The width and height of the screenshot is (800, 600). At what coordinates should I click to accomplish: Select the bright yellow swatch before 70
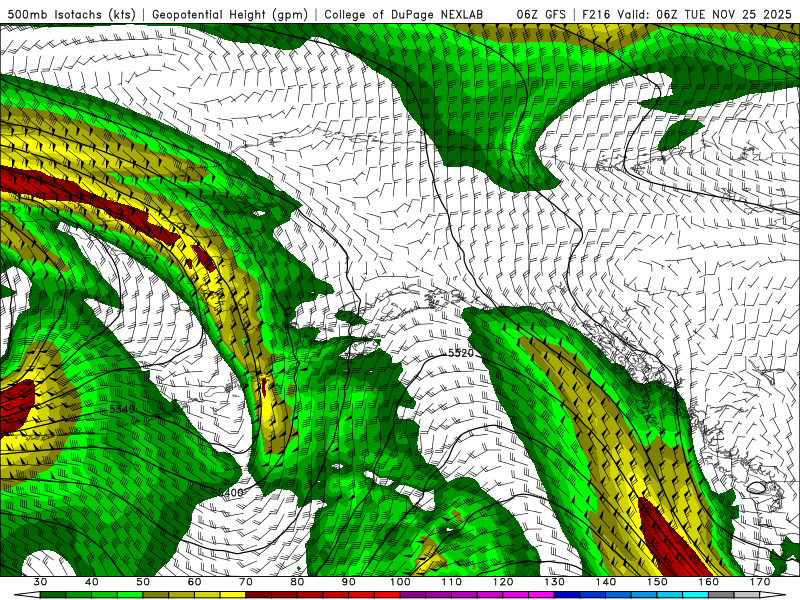[233, 595]
